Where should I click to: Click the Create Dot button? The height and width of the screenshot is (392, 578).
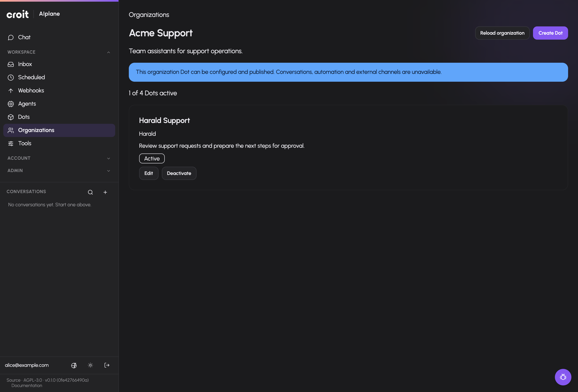[550, 33]
